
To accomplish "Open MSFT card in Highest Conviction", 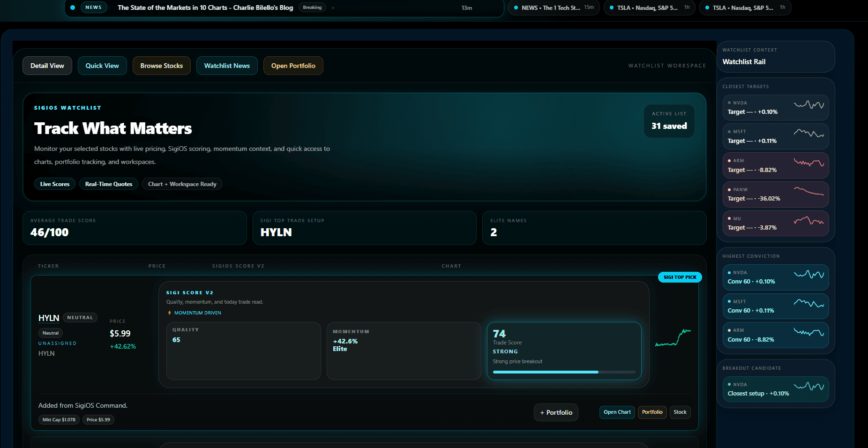I will coord(776,306).
